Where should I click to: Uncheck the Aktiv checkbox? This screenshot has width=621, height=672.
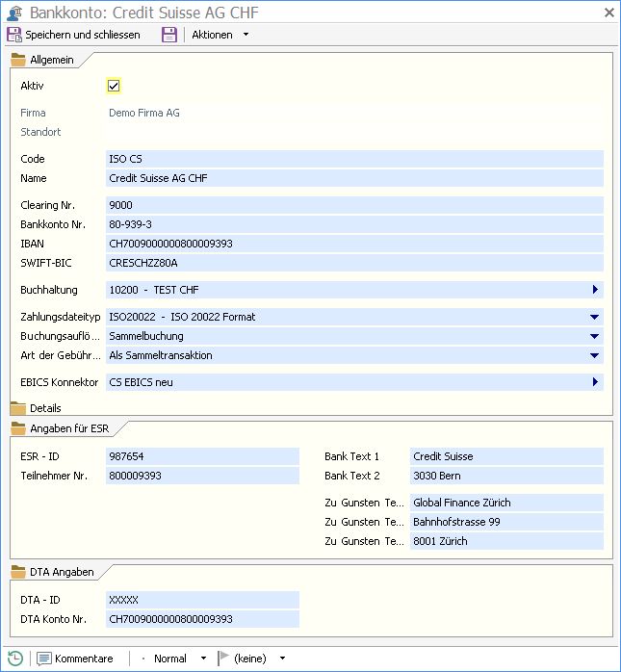(114, 86)
